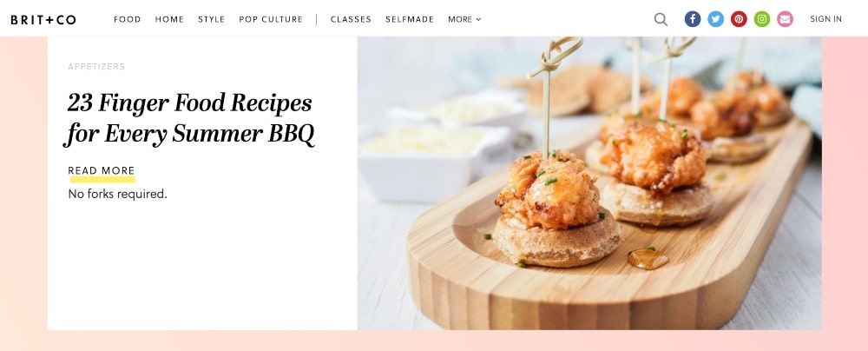Open the red Pinterest icon
This screenshot has height=351, width=868.
[x=739, y=19]
